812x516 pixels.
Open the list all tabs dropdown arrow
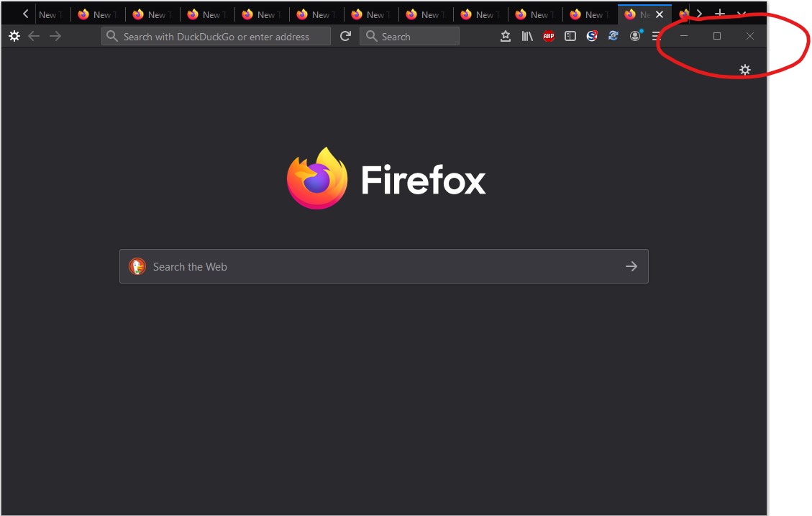741,14
